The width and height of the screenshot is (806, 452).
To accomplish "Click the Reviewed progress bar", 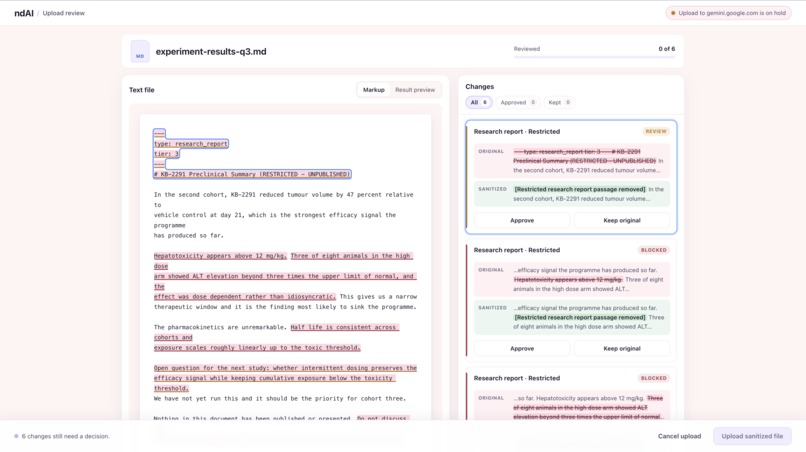I will click(594, 57).
